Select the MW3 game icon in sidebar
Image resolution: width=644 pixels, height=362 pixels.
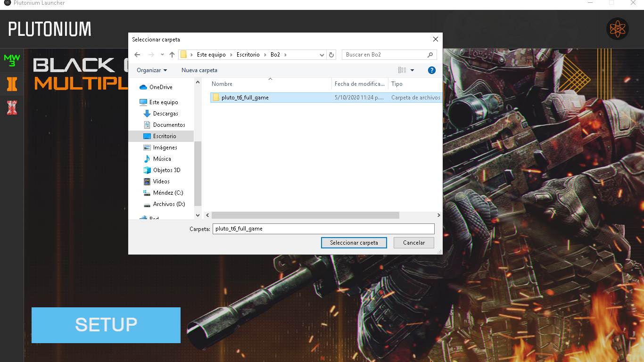12,60
